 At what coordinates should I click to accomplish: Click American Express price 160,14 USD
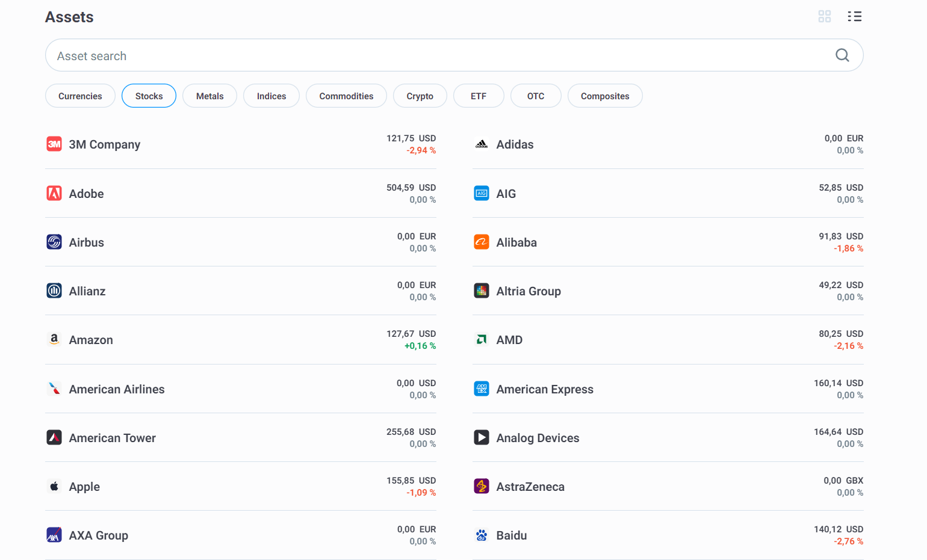pyautogui.click(x=839, y=383)
